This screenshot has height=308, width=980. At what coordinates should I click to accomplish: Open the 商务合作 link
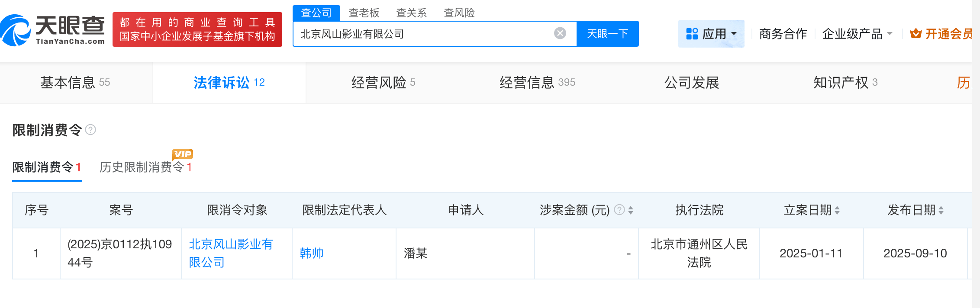point(783,34)
